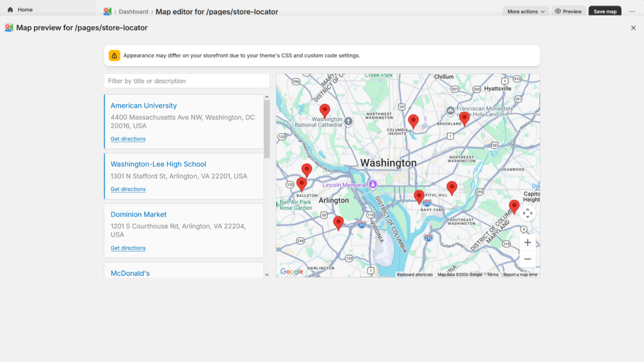
Task: Click the Pegman street view icon near Lincoln Memorial
Action: tap(372, 185)
